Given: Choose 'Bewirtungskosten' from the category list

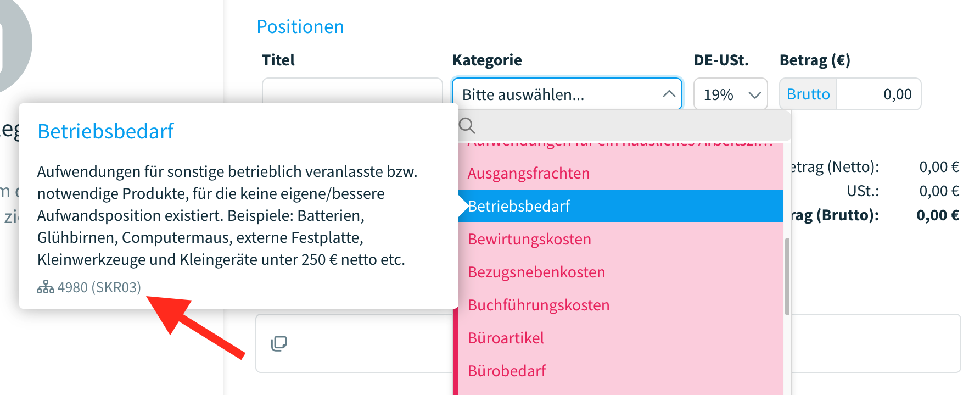Looking at the screenshot, I should (x=529, y=239).
